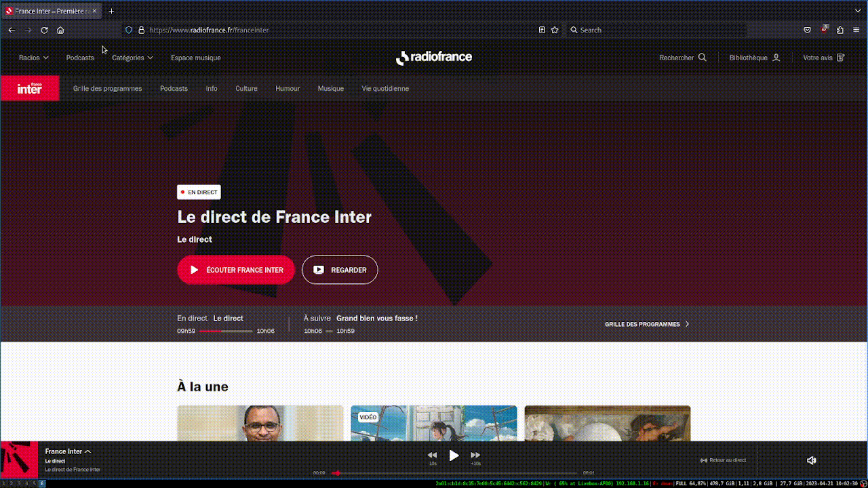Open site security padlock information
This screenshot has height=488, width=868.
[141, 30]
